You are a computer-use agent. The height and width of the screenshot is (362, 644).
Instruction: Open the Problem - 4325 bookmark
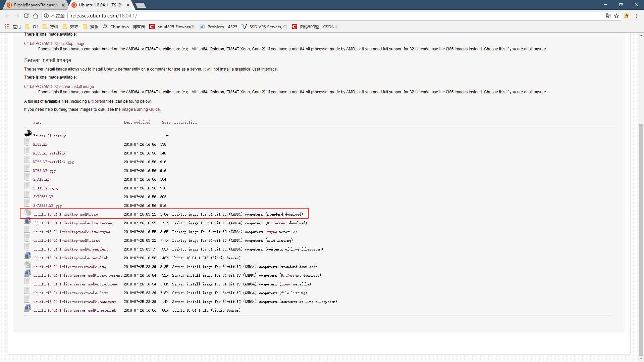pos(219,27)
